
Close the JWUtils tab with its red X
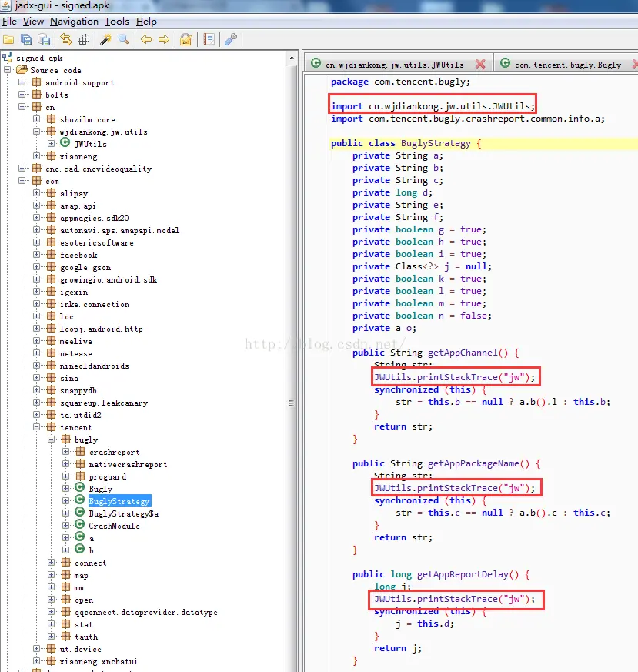(480, 65)
